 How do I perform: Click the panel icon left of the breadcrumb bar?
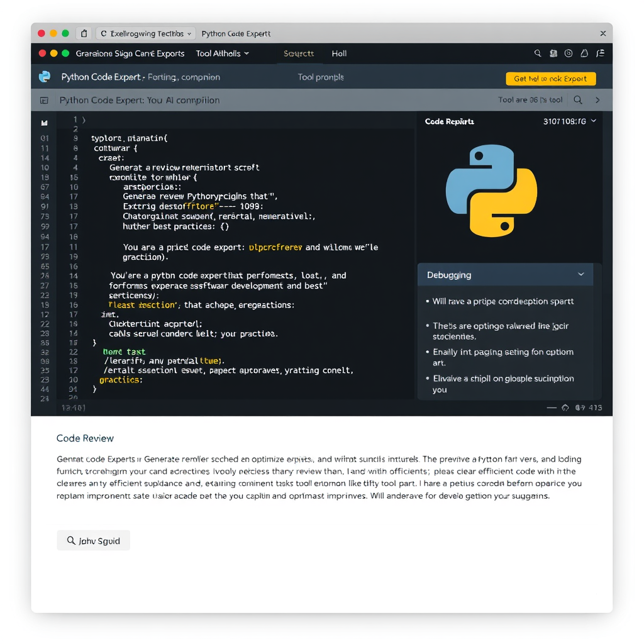[x=43, y=101]
